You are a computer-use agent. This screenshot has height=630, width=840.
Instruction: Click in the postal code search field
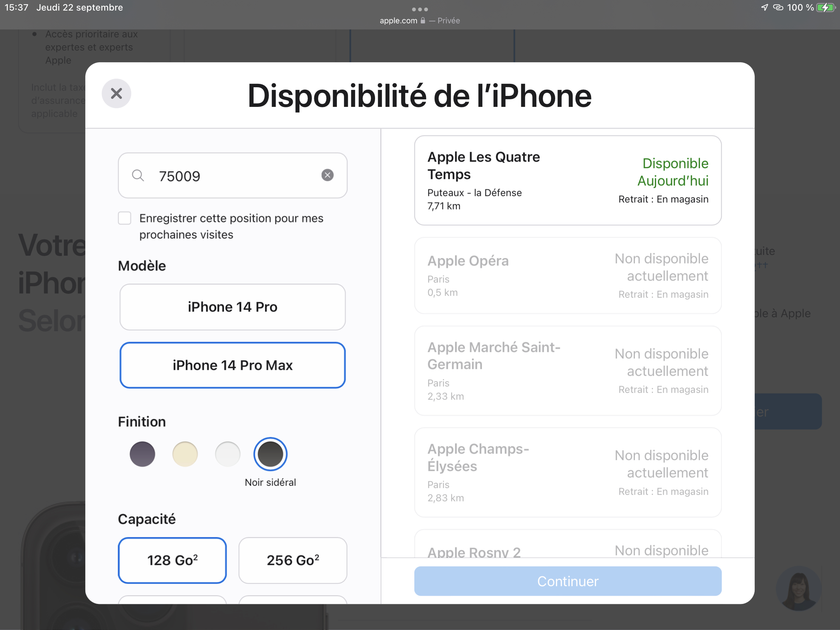pyautogui.click(x=235, y=176)
